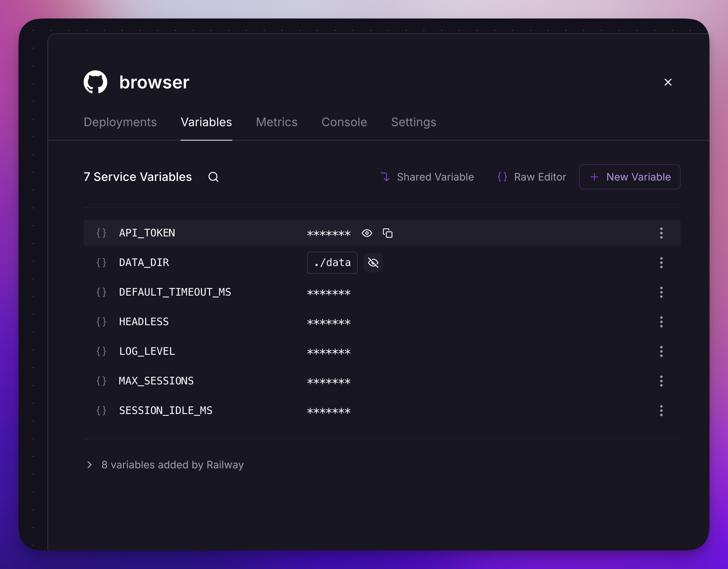
Task: Open the Raw Editor
Action: tap(532, 177)
